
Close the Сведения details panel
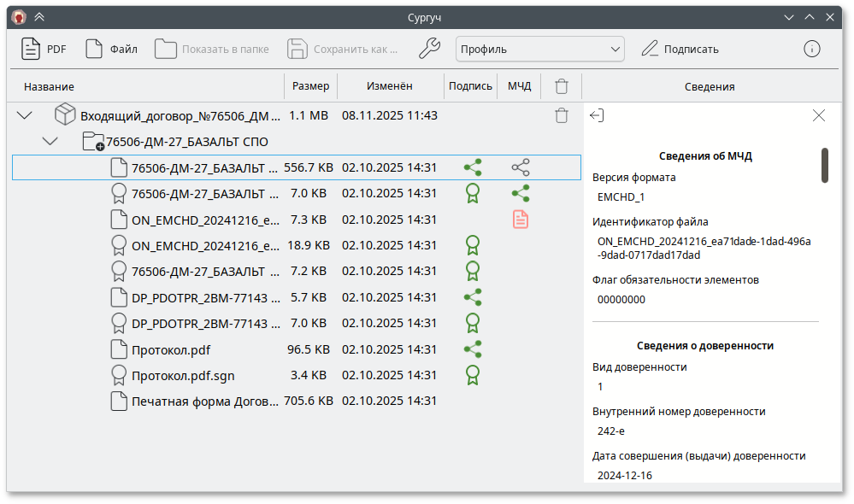(818, 115)
